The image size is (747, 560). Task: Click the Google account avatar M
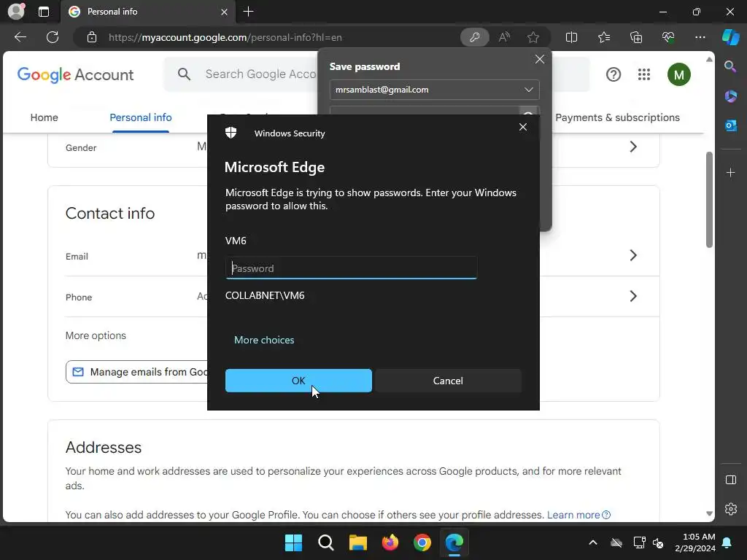[679, 75]
